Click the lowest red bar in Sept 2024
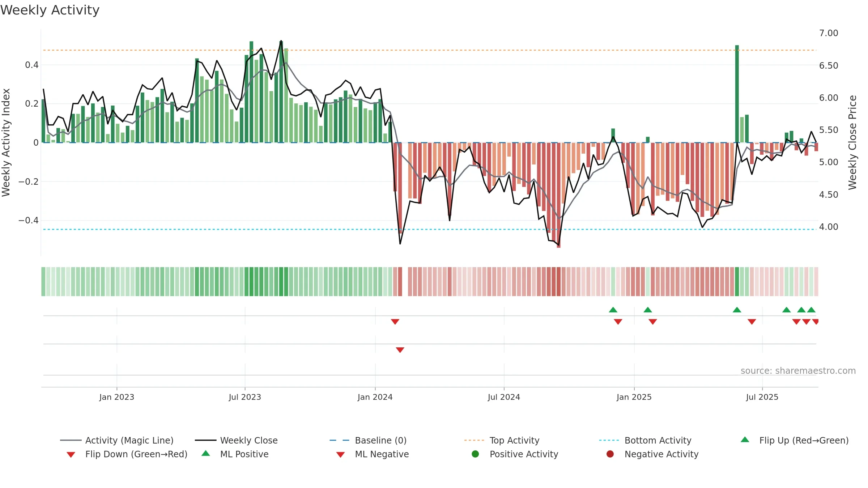The image size is (868, 488). click(559, 195)
